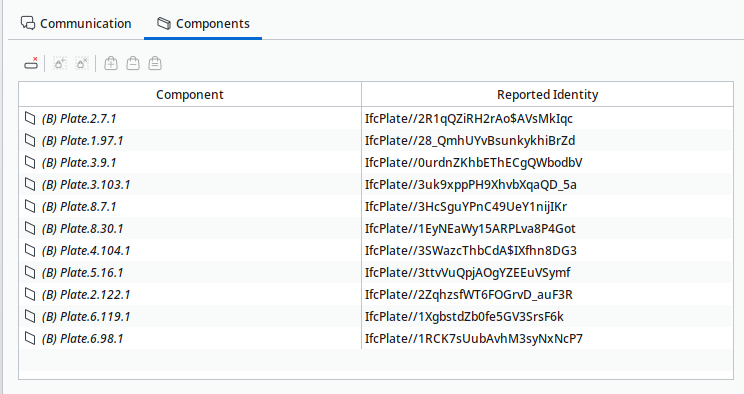Click the plate icon beside Plate.4.104.1
Viewport: 744px width, 394px height.
30,250
